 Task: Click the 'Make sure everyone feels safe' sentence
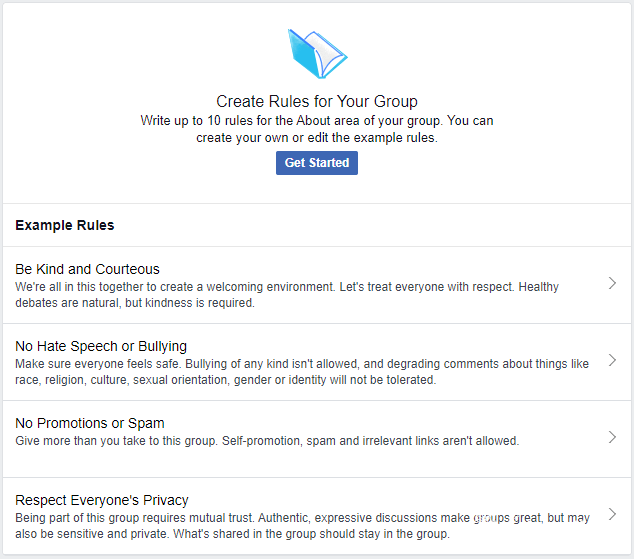[x=98, y=364]
